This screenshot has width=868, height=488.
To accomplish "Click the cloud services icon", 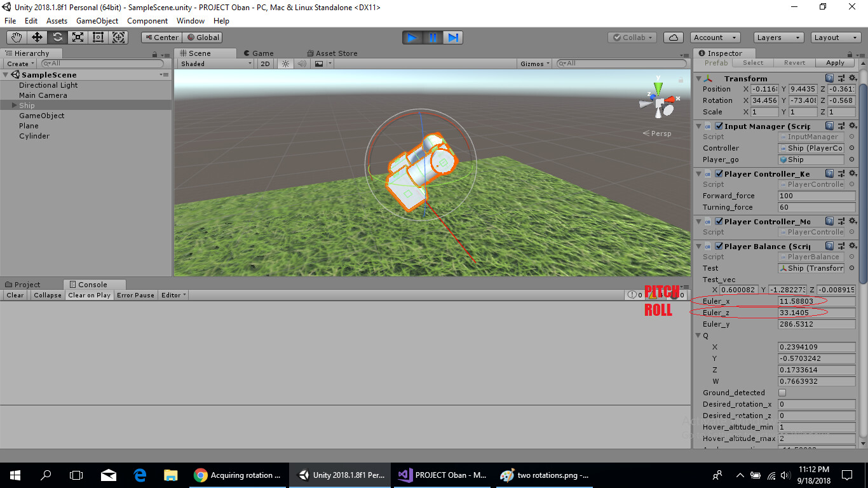I will coord(673,37).
